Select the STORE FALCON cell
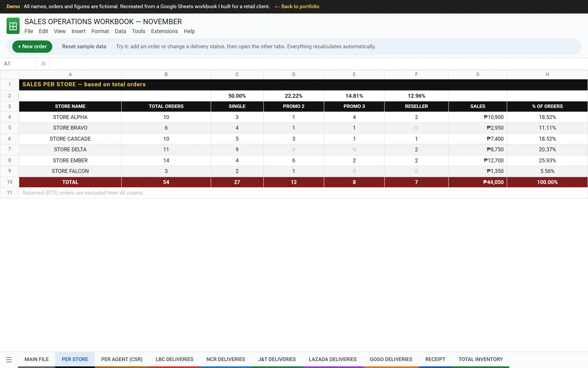The width and height of the screenshot is (588, 368). point(70,171)
